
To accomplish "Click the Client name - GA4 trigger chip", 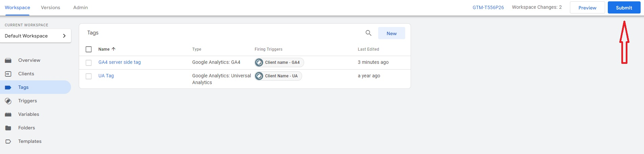I will click(279, 62).
